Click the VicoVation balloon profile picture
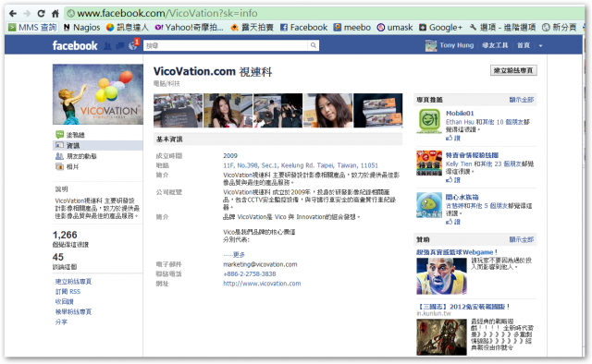This screenshot has width=592, height=364. 98,94
